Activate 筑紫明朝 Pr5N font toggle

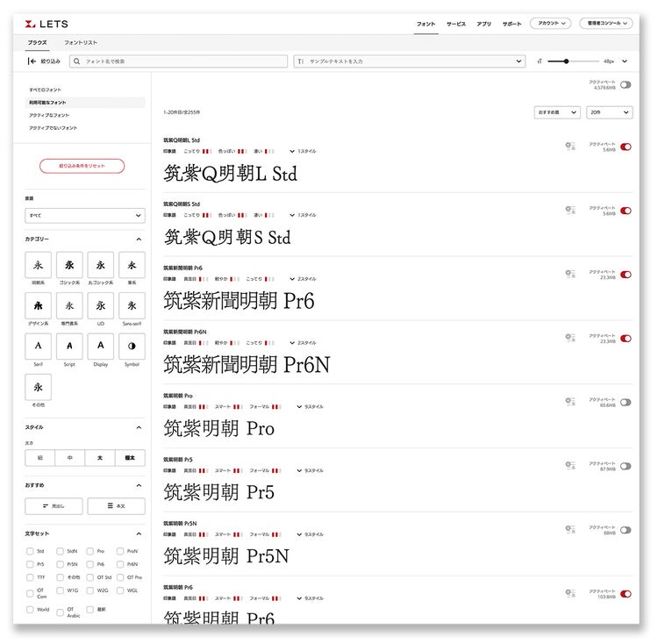[x=626, y=530]
